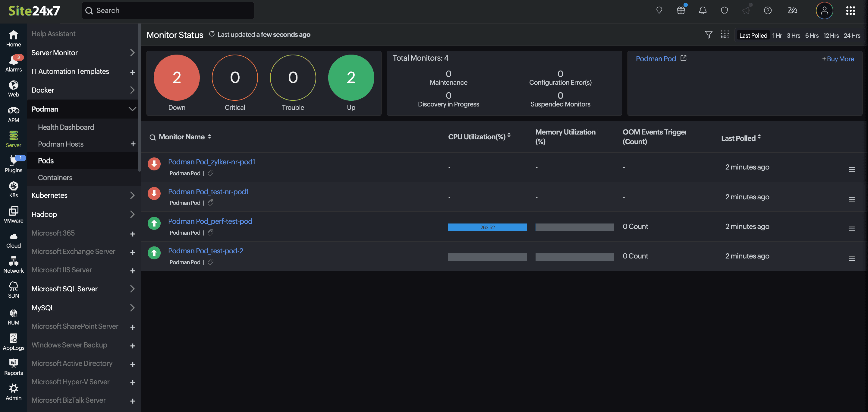Open the K8s section
Screen dimensions: 868x412
[14, 189]
